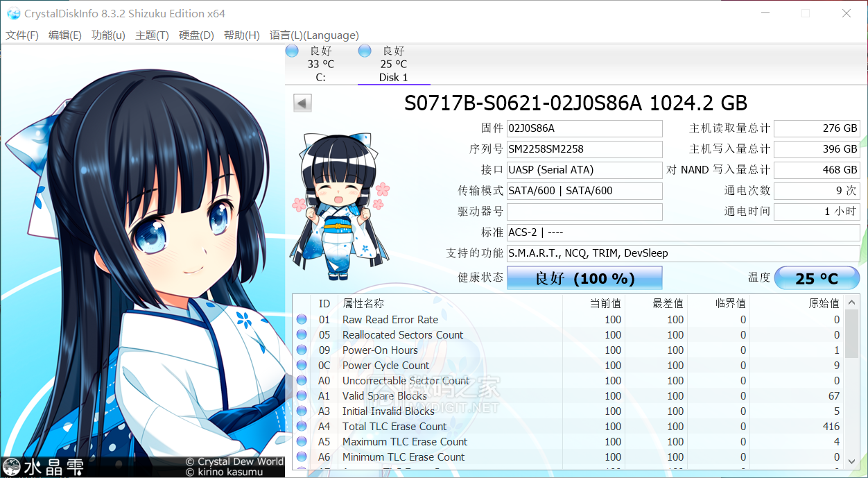Screen dimensions: 868x478
Task: Click status orb for Raw Read Error Rate
Action: coord(302,320)
